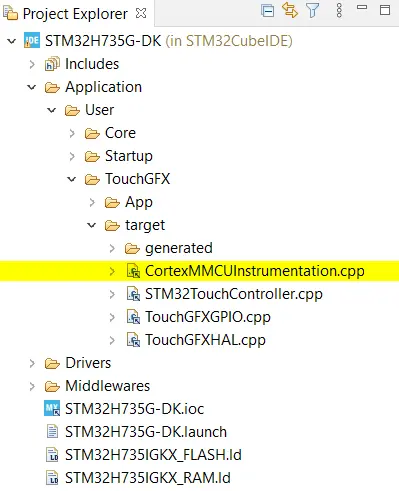Collapse the TouchGFX folder

click(x=72, y=179)
